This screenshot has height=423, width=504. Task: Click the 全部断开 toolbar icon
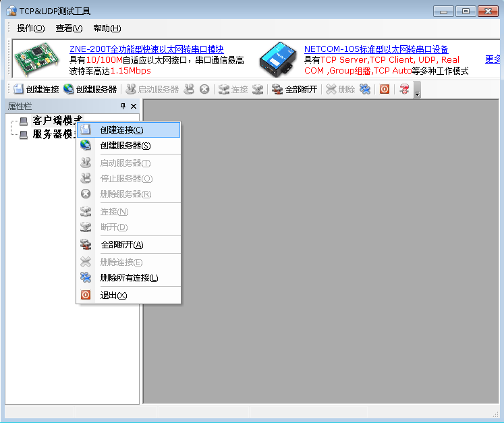coord(277,89)
